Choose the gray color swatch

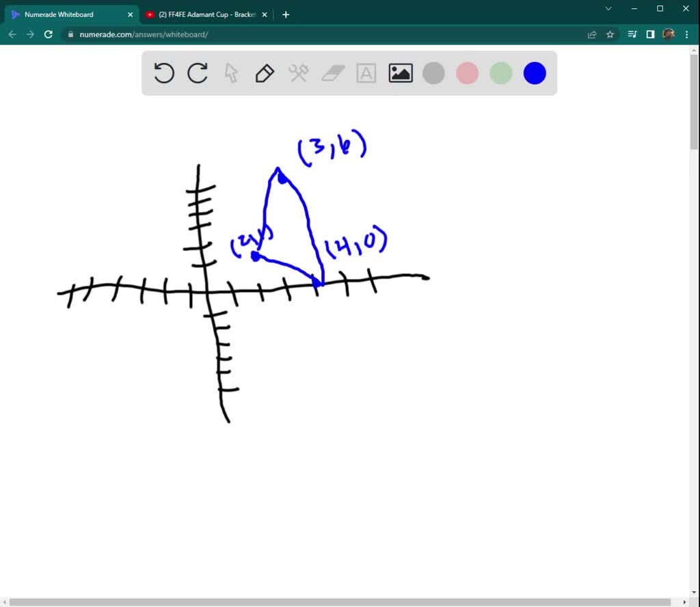(433, 73)
